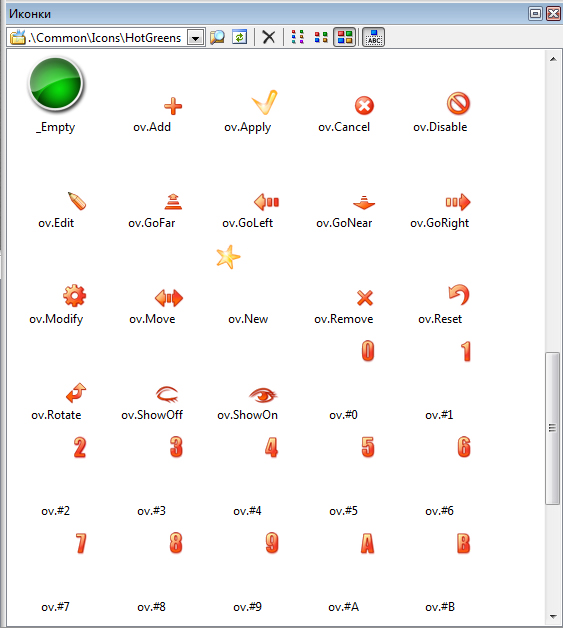This screenshot has height=629, width=563.
Task: Select the ov.Edit pencil icon
Action: [x=77, y=201]
